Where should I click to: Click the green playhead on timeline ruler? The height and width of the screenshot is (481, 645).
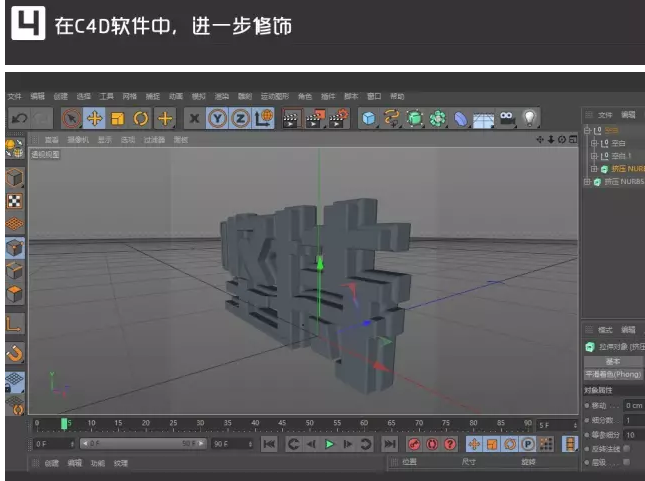pos(65,424)
